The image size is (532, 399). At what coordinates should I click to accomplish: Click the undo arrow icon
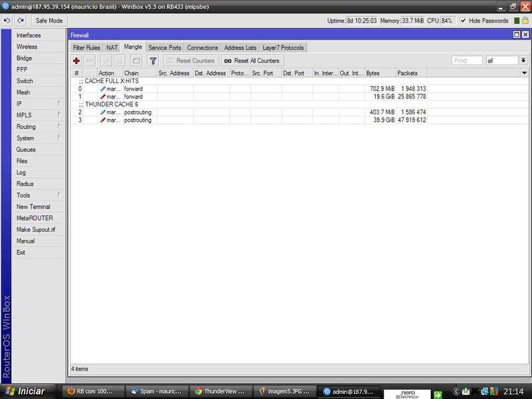tap(7, 21)
